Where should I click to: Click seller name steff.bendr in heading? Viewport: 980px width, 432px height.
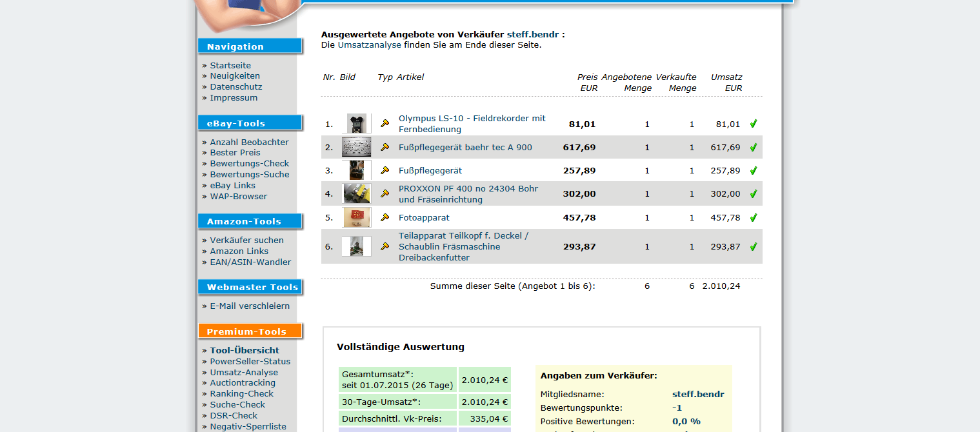coord(532,34)
